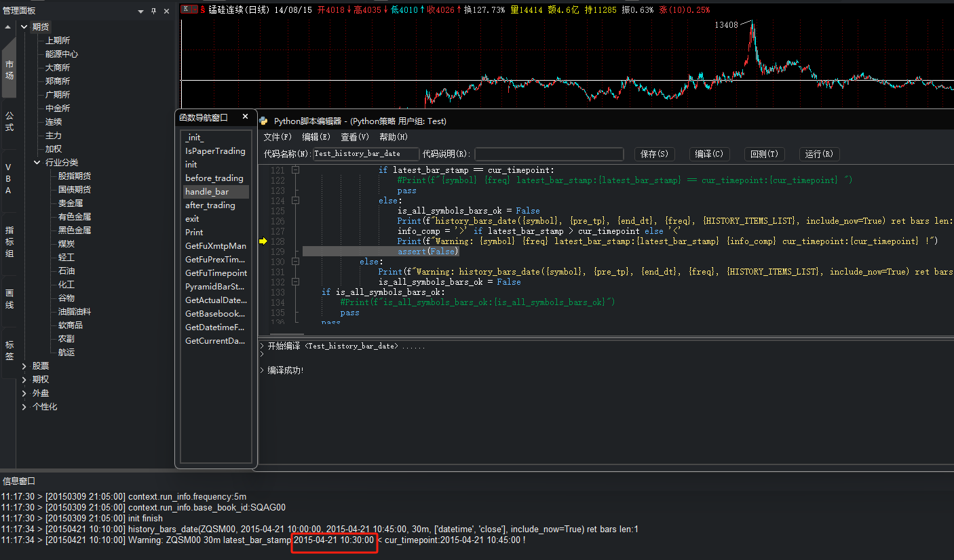This screenshot has height=560, width=954.
Task: Click the highlighted assert(False) line 129
Action: click(381, 252)
